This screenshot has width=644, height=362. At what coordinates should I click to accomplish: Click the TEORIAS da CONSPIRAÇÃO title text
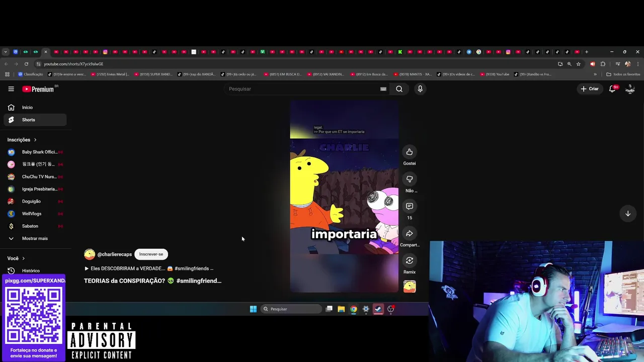(x=152, y=281)
